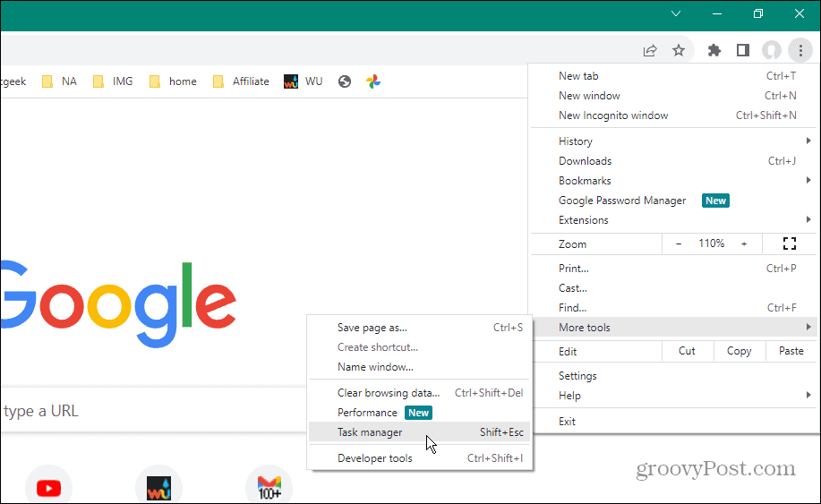The width and height of the screenshot is (821, 504).
Task: Choose Find... from the menu
Action: coord(673,308)
